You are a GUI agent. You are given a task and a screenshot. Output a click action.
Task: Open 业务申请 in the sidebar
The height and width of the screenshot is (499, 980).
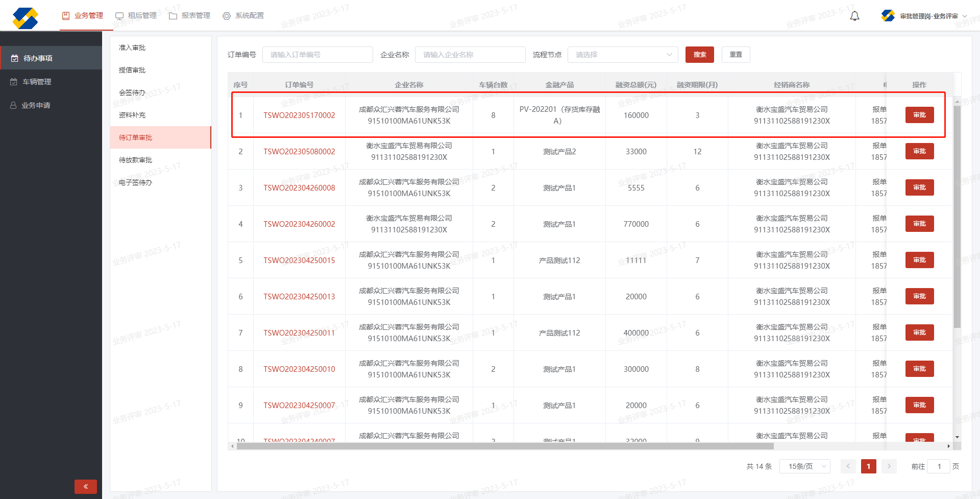pos(36,105)
